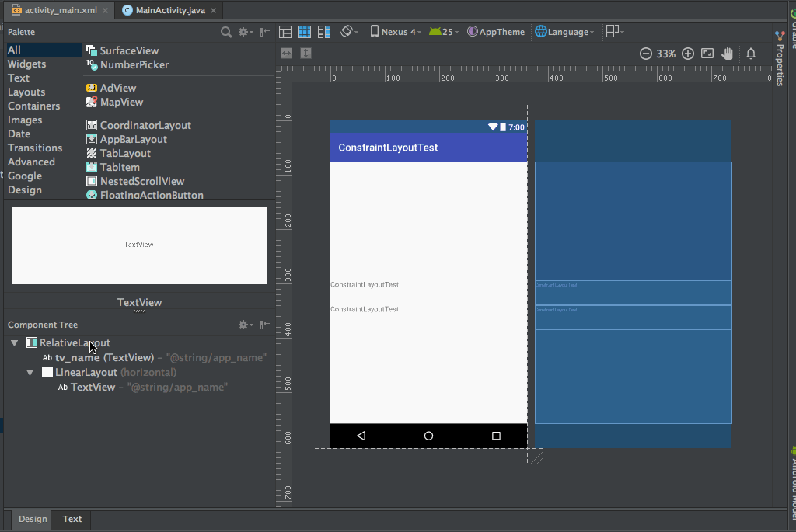Hide the Component Tree panel with collapse icon
Viewport: 796px width, 532px height.
[265, 325]
